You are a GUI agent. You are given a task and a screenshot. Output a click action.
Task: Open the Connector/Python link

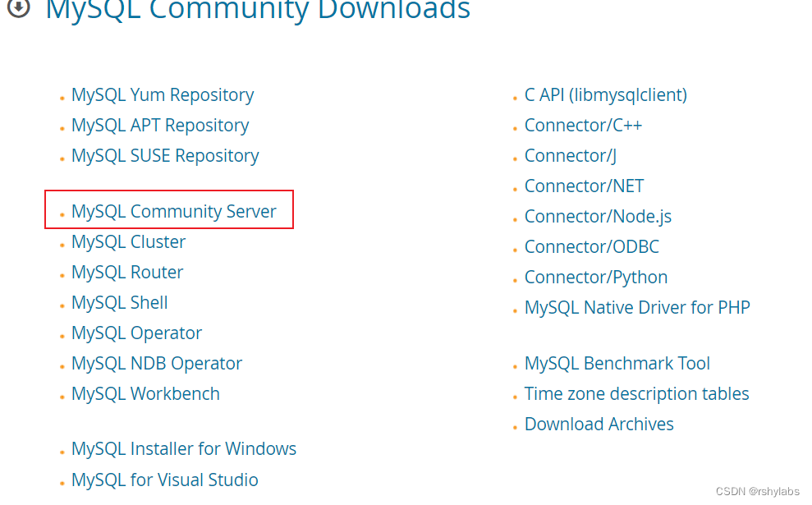596,278
